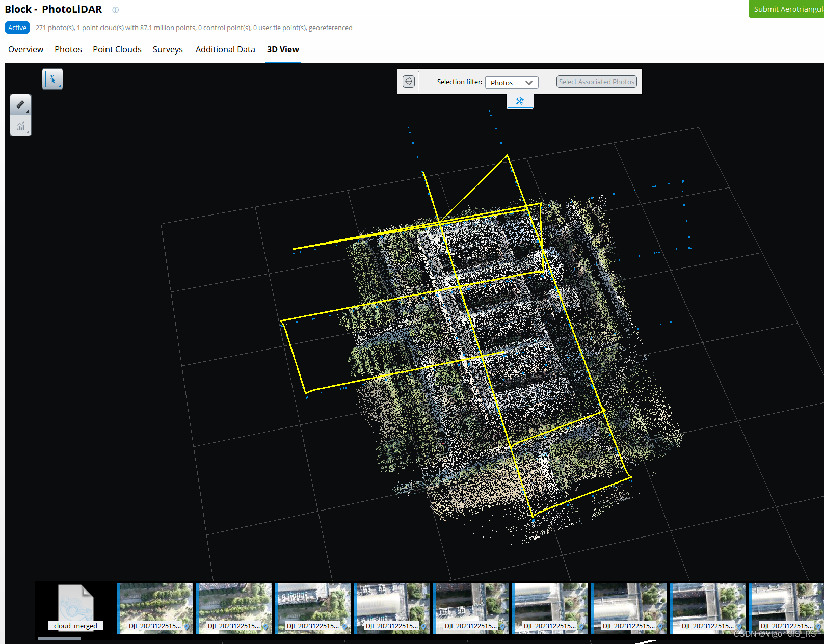The width and height of the screenshot is (824, 644).
Task: Expand the ruler tool options via its corner arrow
Action: point(28,112)
